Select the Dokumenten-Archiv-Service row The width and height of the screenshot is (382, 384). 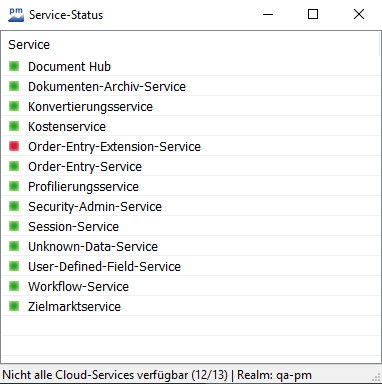pos(191,86)
